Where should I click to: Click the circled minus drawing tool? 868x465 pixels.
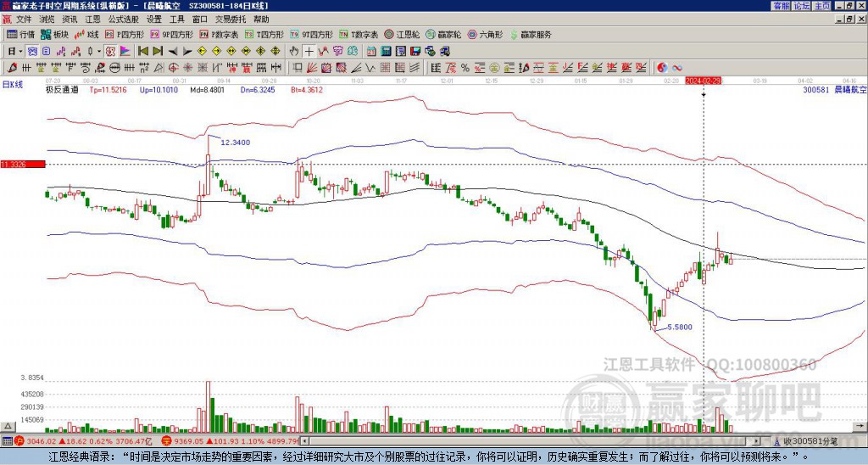(114, 68)
